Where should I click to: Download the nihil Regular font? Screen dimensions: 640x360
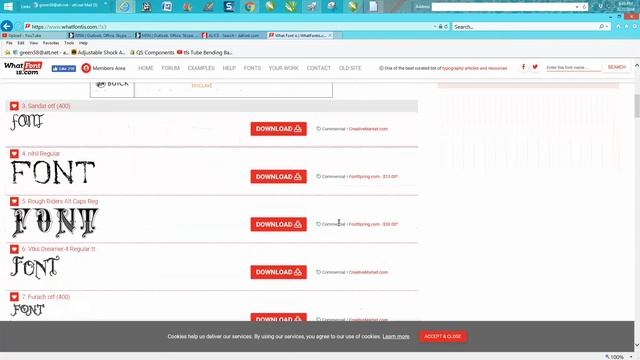coord(278,176)
